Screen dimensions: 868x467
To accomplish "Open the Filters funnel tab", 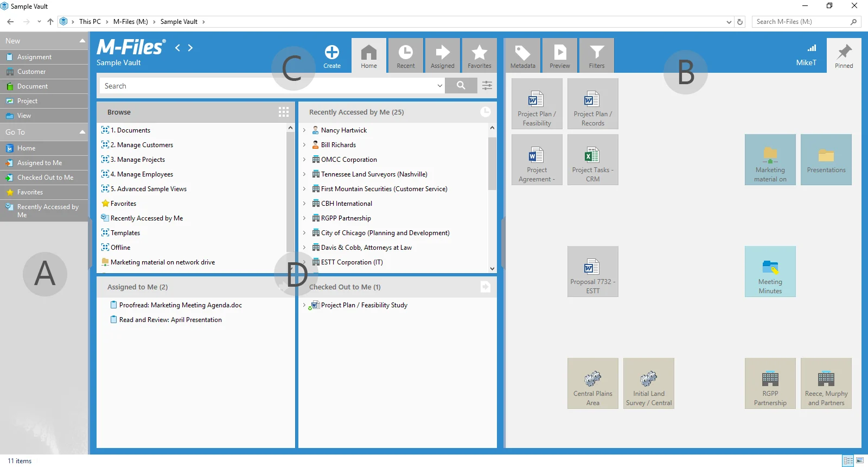I will coord(597,55).
